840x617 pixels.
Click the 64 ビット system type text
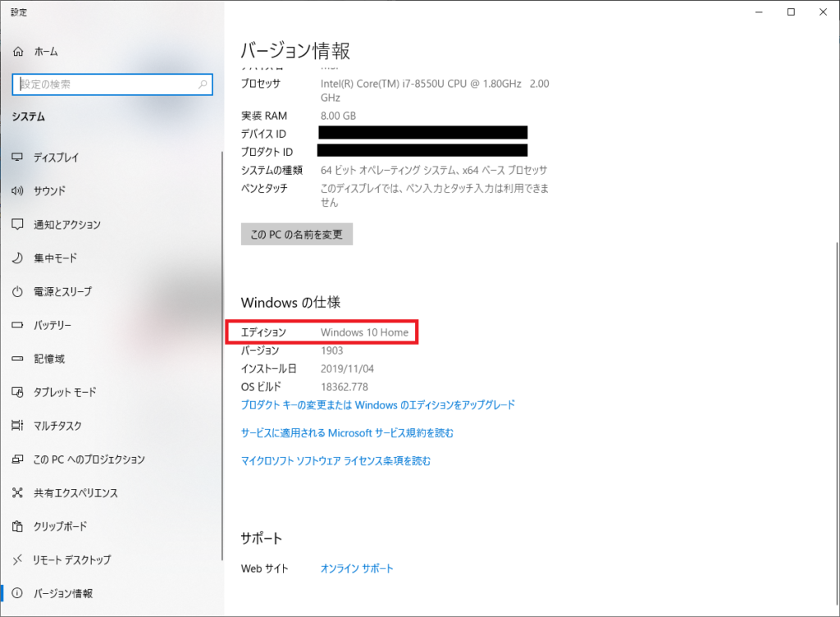coord(434,171)
